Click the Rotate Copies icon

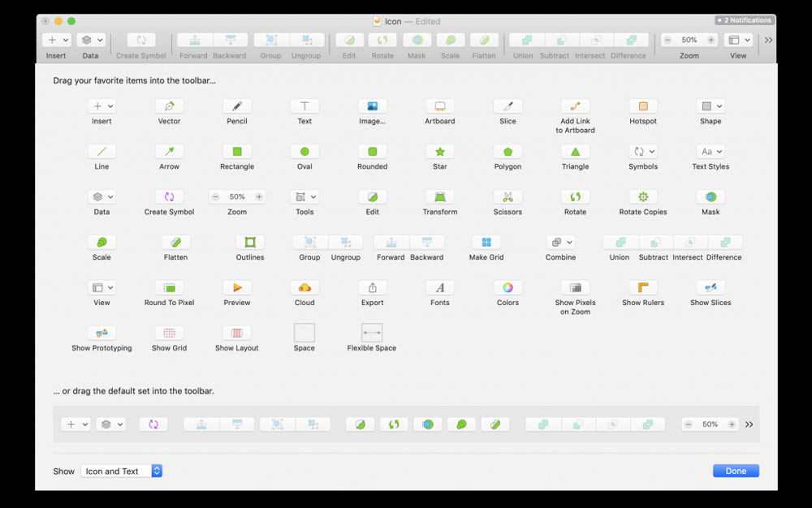point(642,197)
